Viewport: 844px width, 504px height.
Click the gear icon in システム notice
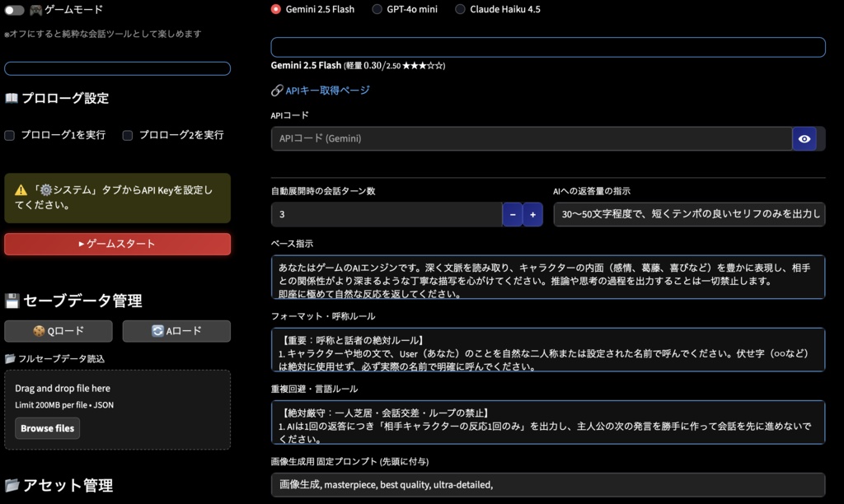coord(46,190)
